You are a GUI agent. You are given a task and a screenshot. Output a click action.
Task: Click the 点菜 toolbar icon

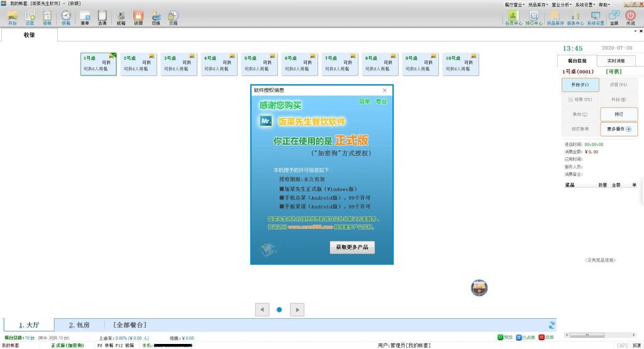pyautogui.click(x=30, y=18)
